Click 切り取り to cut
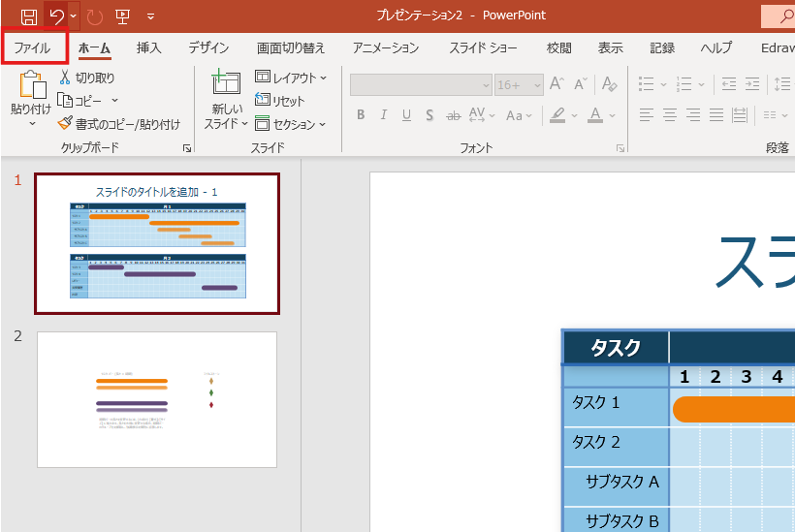This screenshot has width=795, height=532. [86, 78]
